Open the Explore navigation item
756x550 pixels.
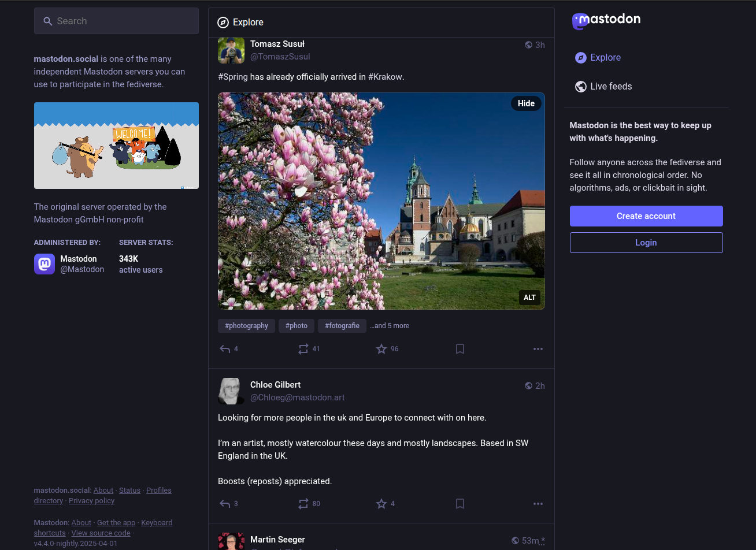click(x=598, y=58)
